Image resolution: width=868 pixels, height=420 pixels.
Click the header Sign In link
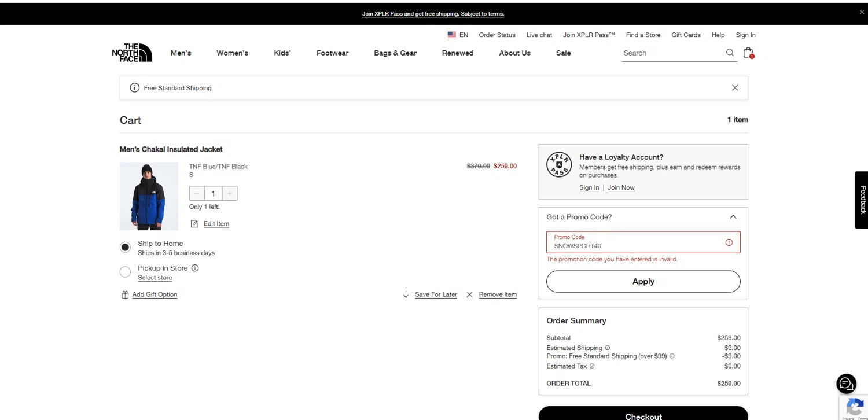pos(745,35)
